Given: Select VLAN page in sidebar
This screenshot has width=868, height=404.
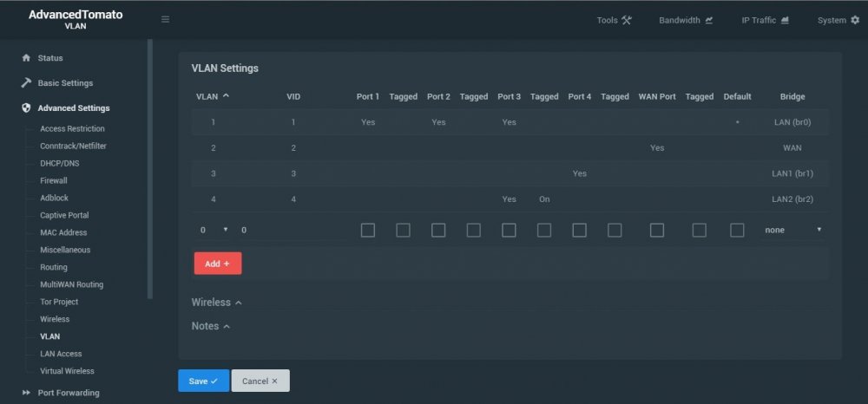Looking at the screenshot, I should tap(49, 336).
